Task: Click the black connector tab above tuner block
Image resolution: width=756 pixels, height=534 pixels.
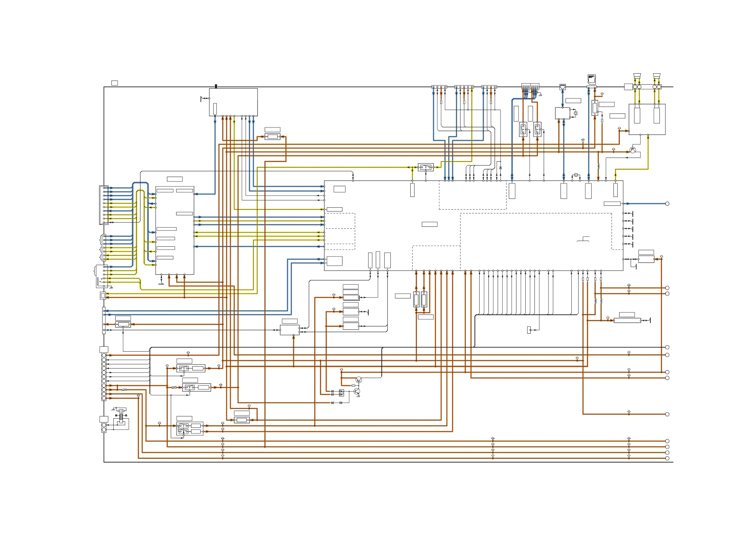Action: [216, 86]
